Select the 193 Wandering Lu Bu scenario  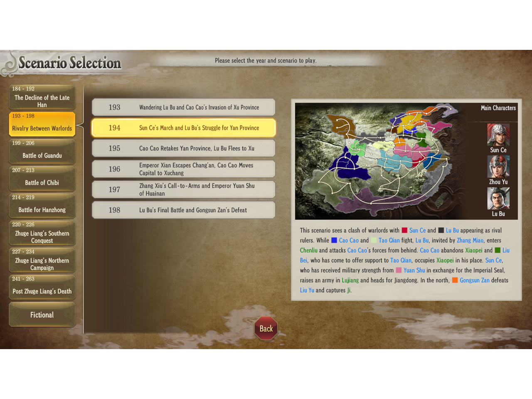(183, 107)
